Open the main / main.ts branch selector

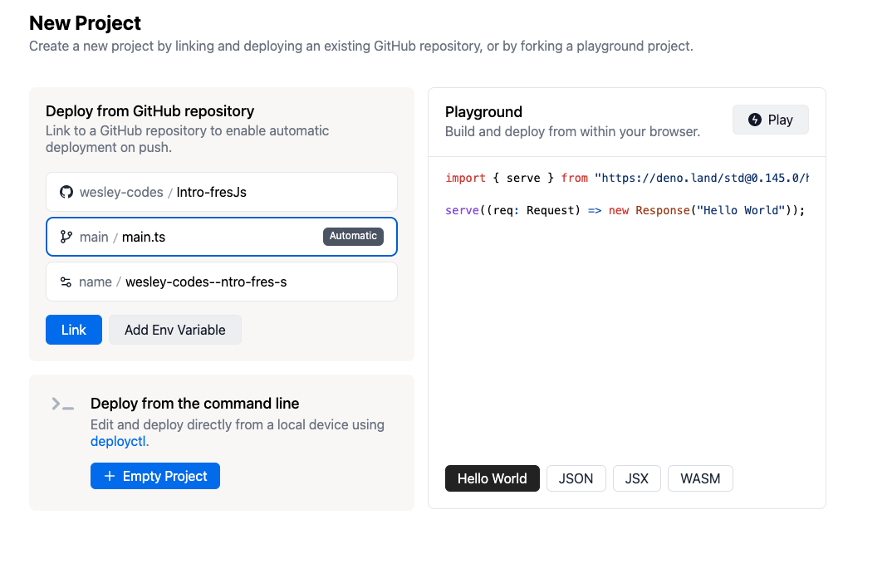[x=222, y=237]
